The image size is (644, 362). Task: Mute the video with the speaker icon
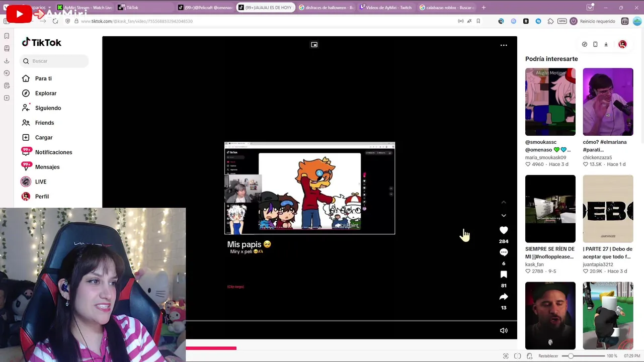point(504,330)
